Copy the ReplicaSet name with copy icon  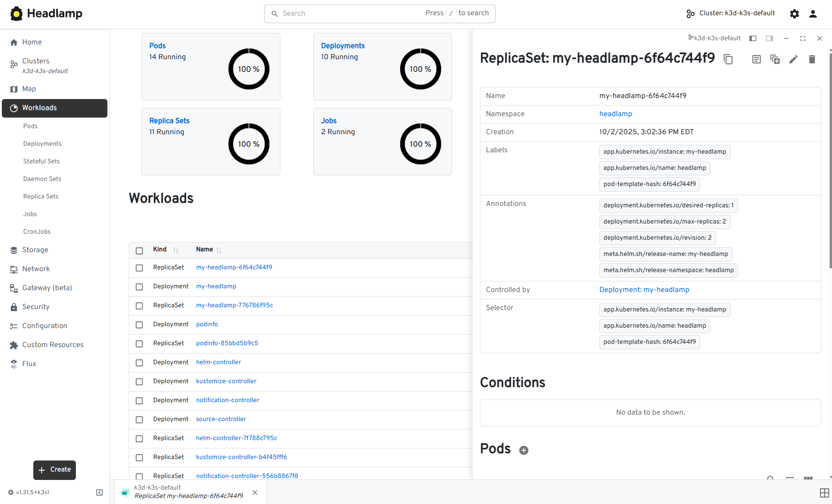(x=728, y=59)
